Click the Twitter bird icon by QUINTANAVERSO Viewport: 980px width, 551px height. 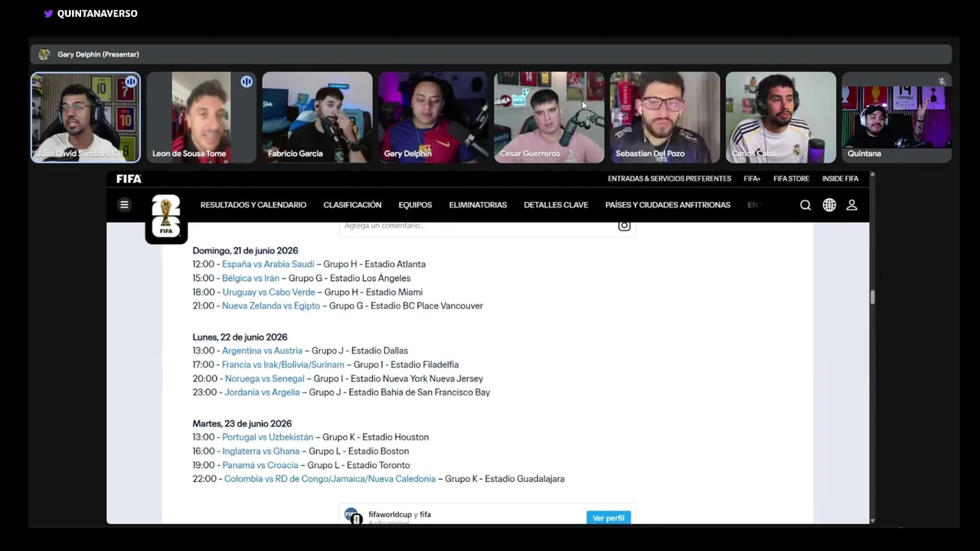[x=48, y=14]
